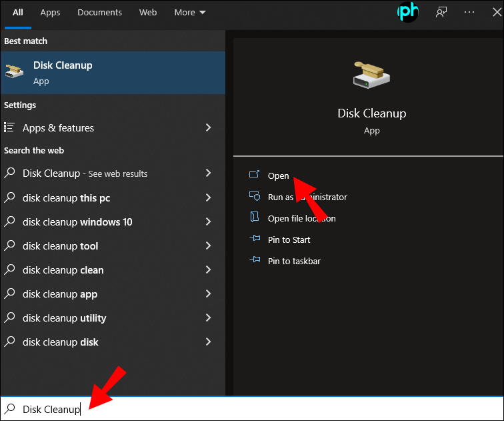
Task: Click the magnifier icon in the search box
Action: click(x=10, y=409)
